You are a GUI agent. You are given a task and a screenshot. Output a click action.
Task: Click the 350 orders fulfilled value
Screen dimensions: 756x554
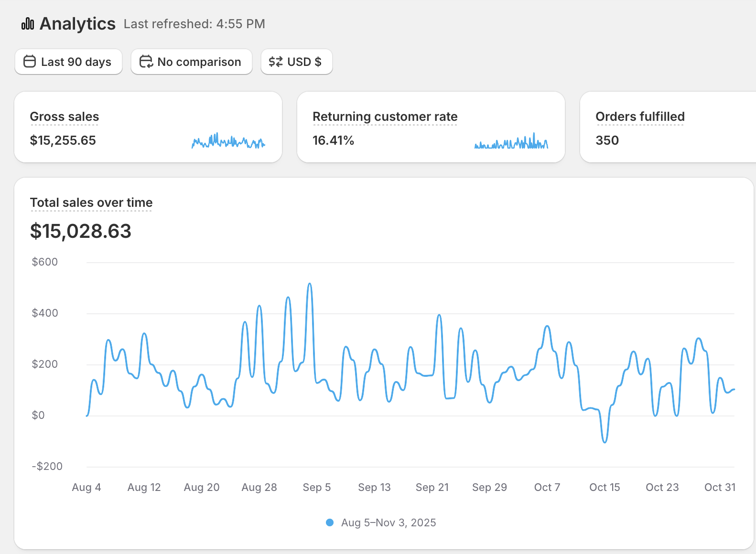coord(607,140)
